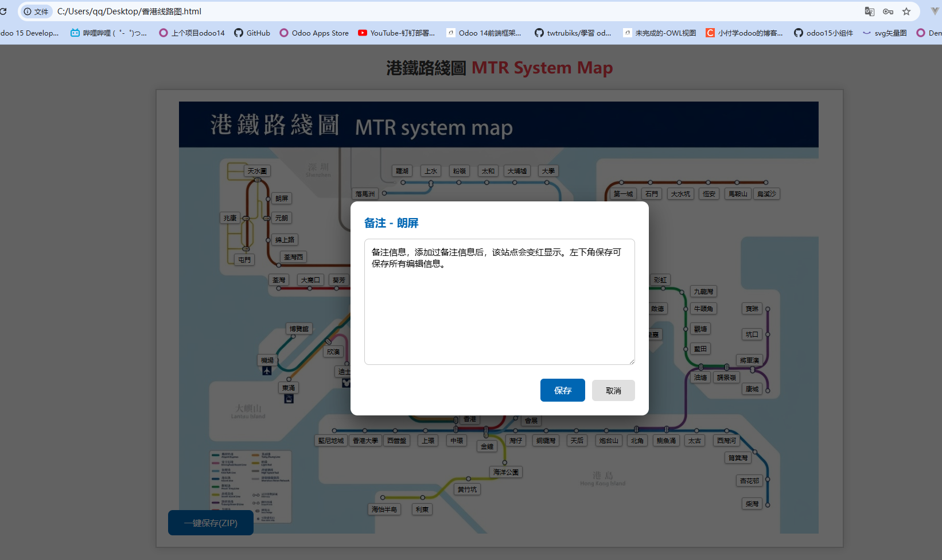Click the 博覽館 station label
942x560 pixels.
coord(299,329)
